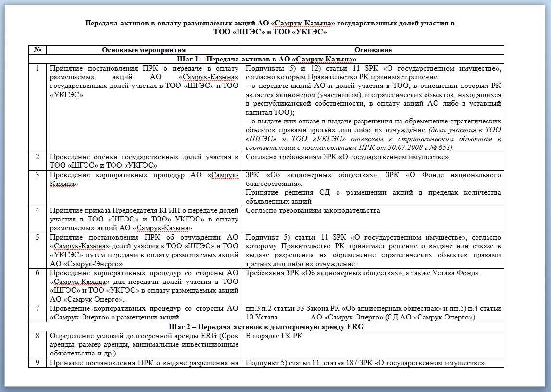
Task: Click row number "8" in the № column
Action: pyautogui.click(x=38, y=336)
